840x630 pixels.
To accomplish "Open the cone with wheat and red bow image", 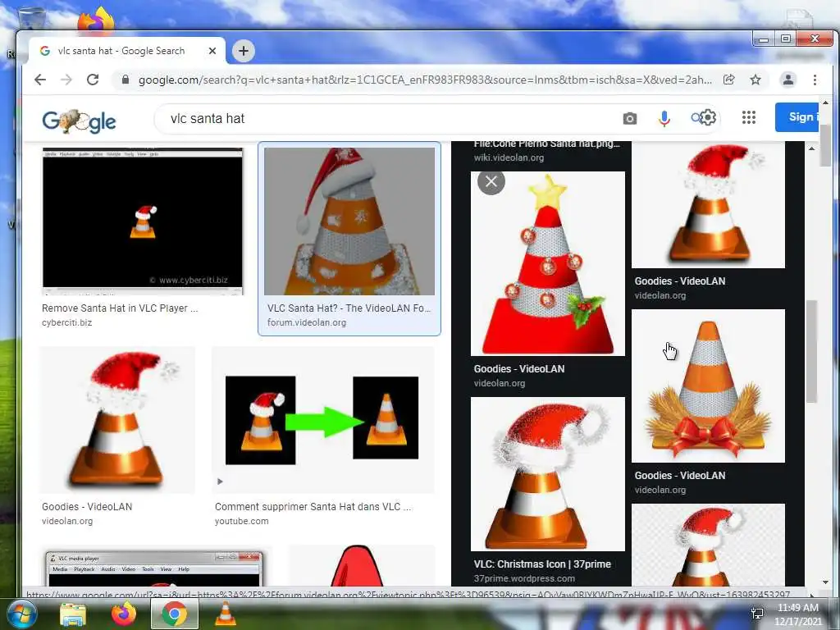I will [708, 386].
